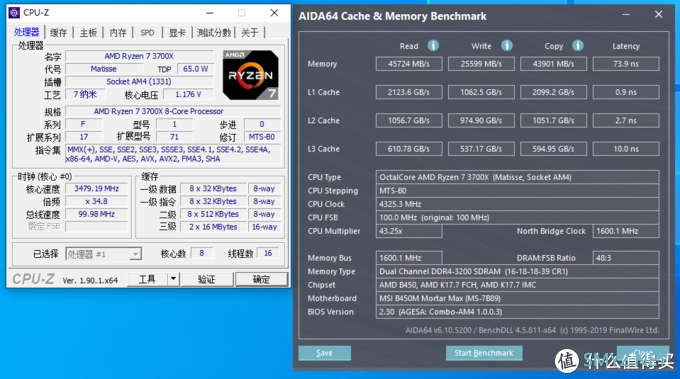680x379 pixels.
Task: Click the 修订 MTS-B0 field in CPU-Z
Action: (x=262, y=137)
